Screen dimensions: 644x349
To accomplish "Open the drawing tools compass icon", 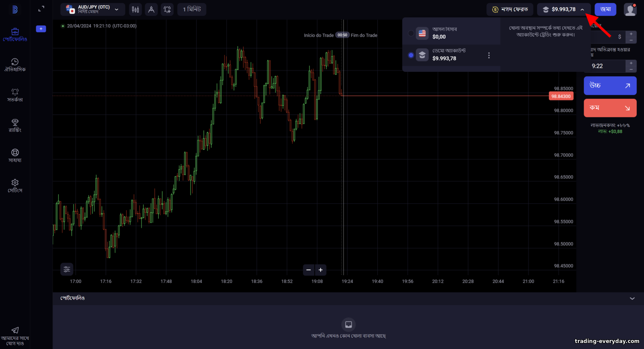I will click(x=151, y=9).
